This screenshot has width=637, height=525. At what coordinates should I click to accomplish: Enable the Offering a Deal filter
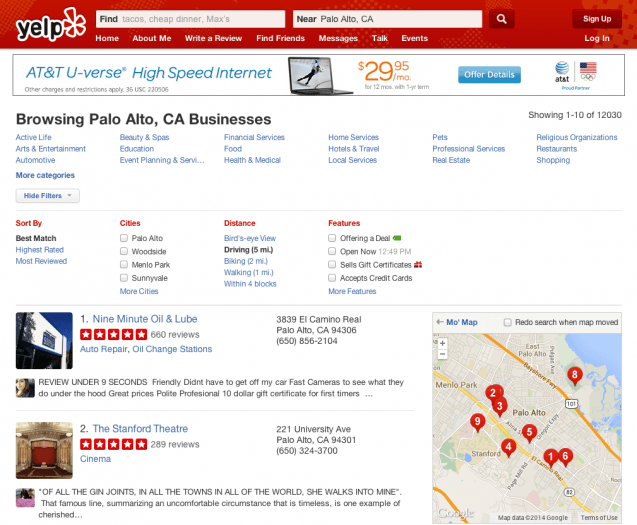click(x=332, y=238)
